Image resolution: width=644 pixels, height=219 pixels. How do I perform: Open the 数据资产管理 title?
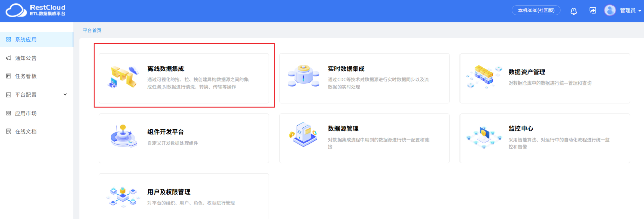coord(527,72)
